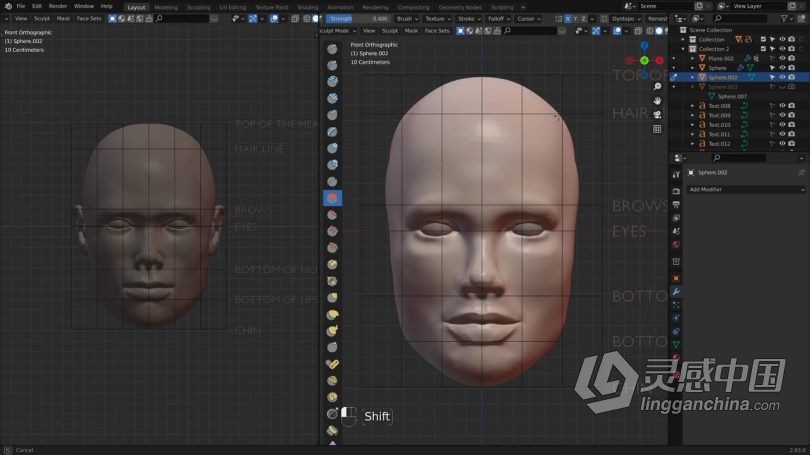Select the Sphere object in outliner
Image resolution: width=810 pixels, height=455 pixels.
[x=717, y=68]
